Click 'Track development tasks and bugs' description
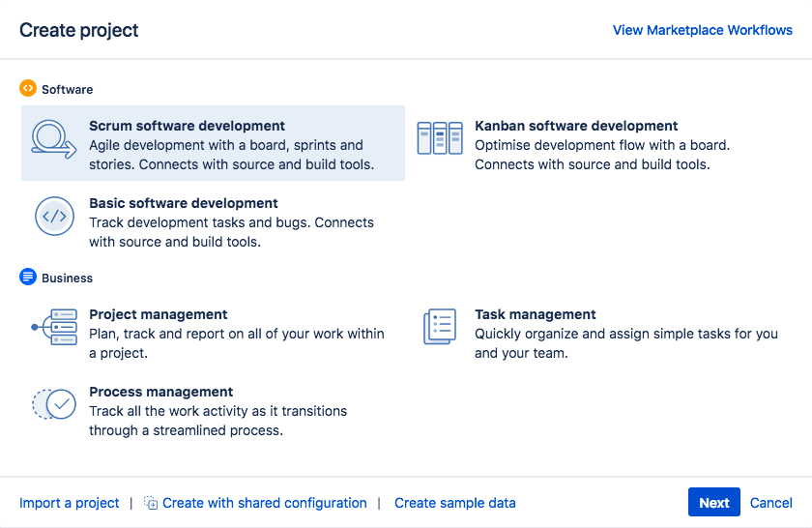The image size is (812, 528). point(231,232)
